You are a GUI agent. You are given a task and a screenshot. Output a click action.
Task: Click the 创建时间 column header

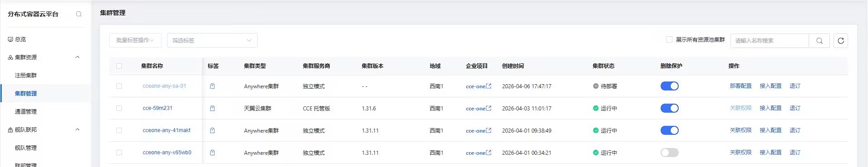tap(513, 66)
